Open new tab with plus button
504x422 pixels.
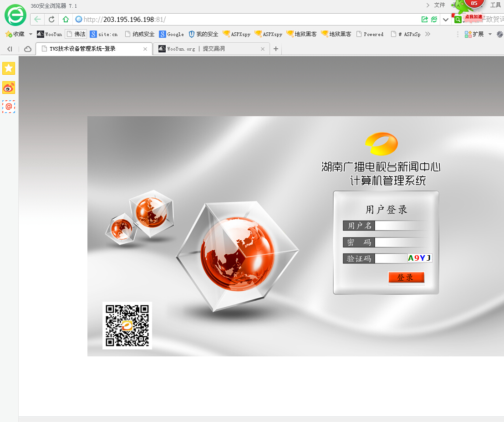276,49
